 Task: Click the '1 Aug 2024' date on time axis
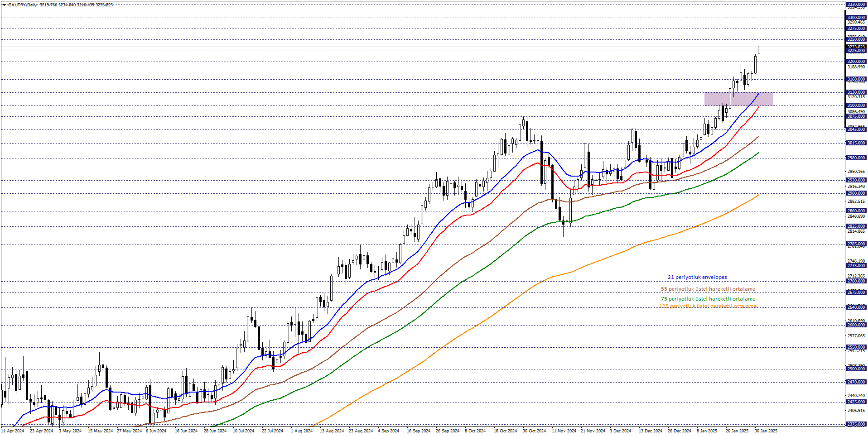(x=302, y=431)
